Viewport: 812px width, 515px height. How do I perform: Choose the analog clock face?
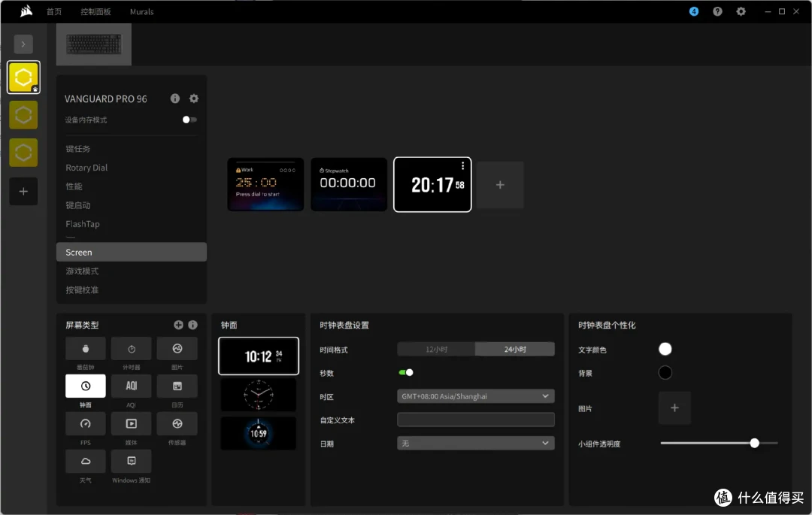259,395
